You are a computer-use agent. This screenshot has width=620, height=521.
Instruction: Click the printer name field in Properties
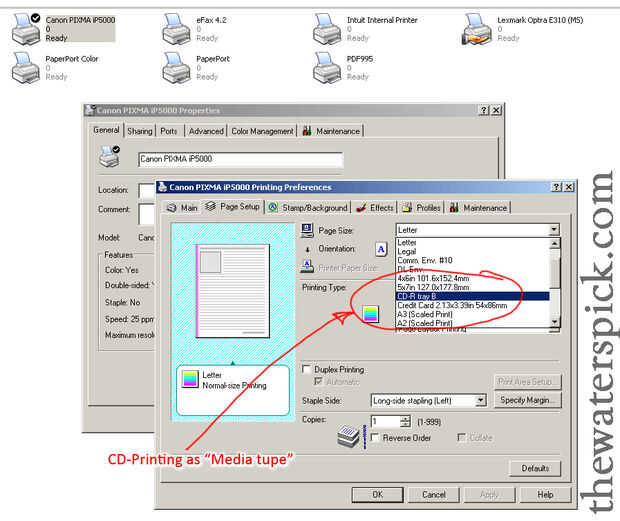coord(241,159)
